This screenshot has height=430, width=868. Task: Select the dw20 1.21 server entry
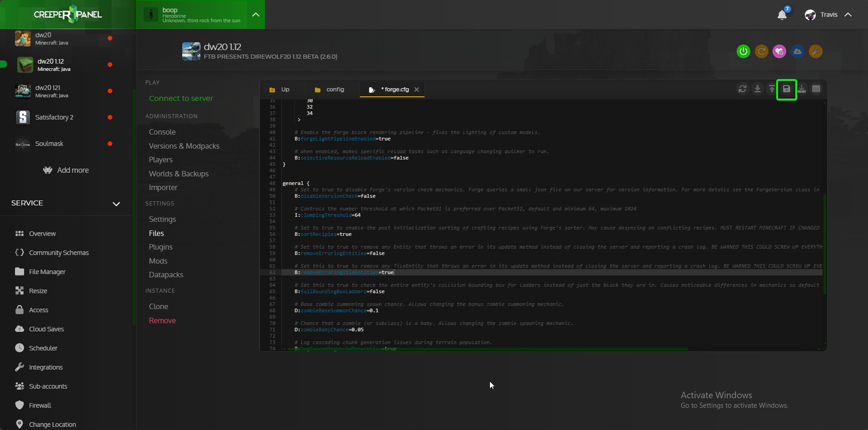(66, 91)
